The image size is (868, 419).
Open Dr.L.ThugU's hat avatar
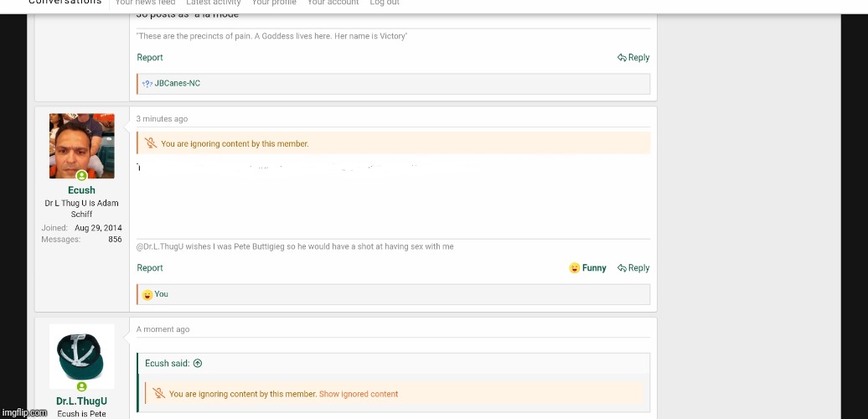click(x=81, y=354)
